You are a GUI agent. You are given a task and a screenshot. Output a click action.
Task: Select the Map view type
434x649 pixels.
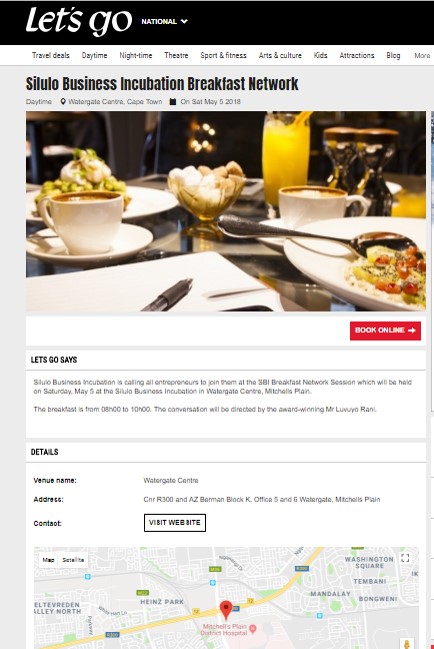(48, 560)
